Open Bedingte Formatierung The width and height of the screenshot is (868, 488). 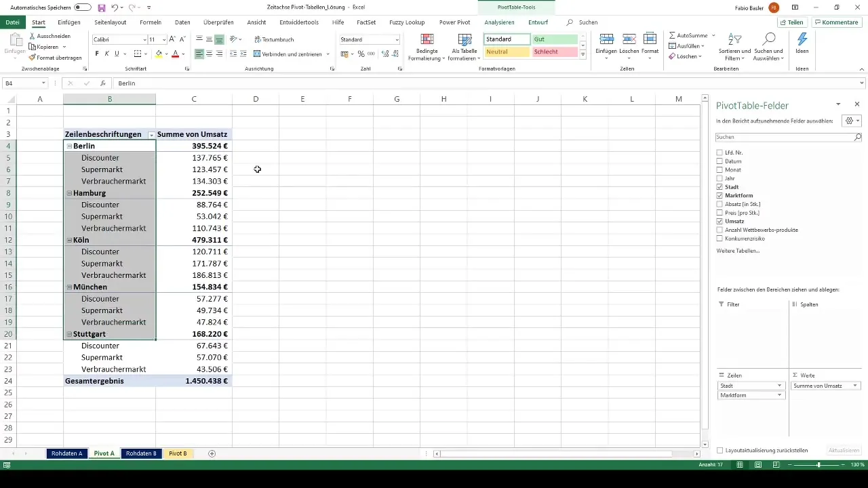click(x=427, y=47)
